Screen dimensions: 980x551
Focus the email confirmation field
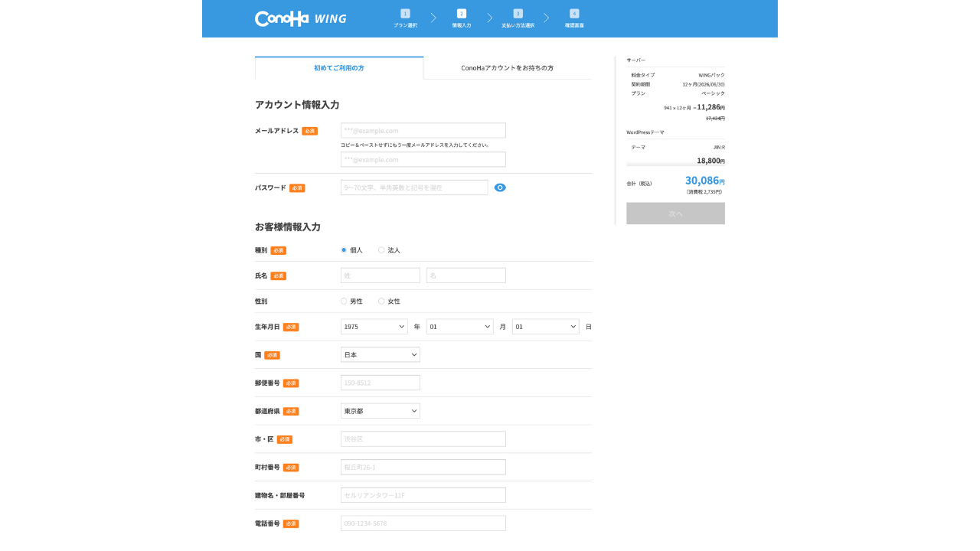pos(423,160)
